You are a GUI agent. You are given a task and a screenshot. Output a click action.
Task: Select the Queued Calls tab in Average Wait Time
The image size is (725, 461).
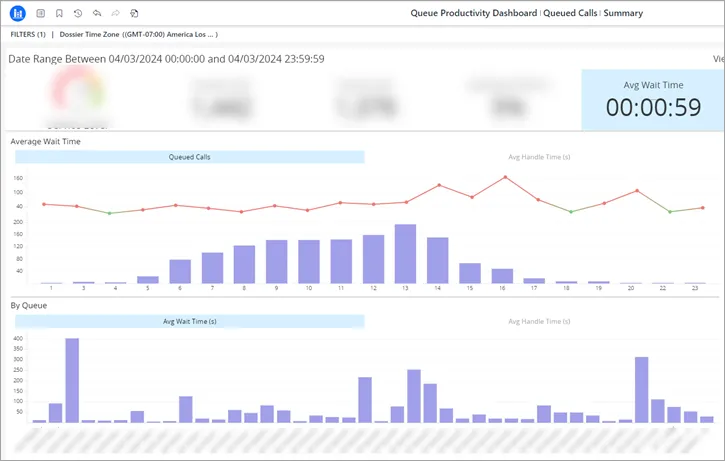point(190,157)
